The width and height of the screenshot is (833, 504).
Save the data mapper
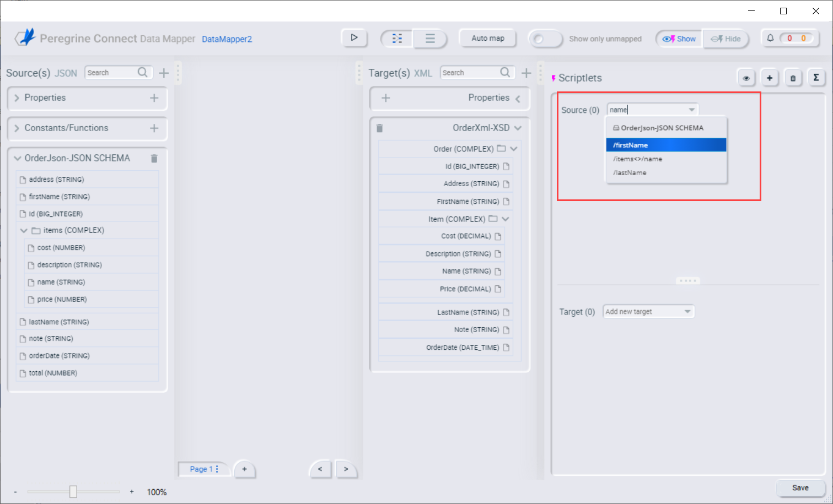click(800, 487)
